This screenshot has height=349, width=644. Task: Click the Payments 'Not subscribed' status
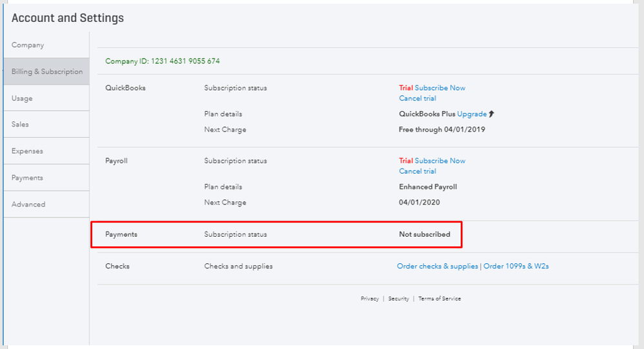click(x=425, y=234)
